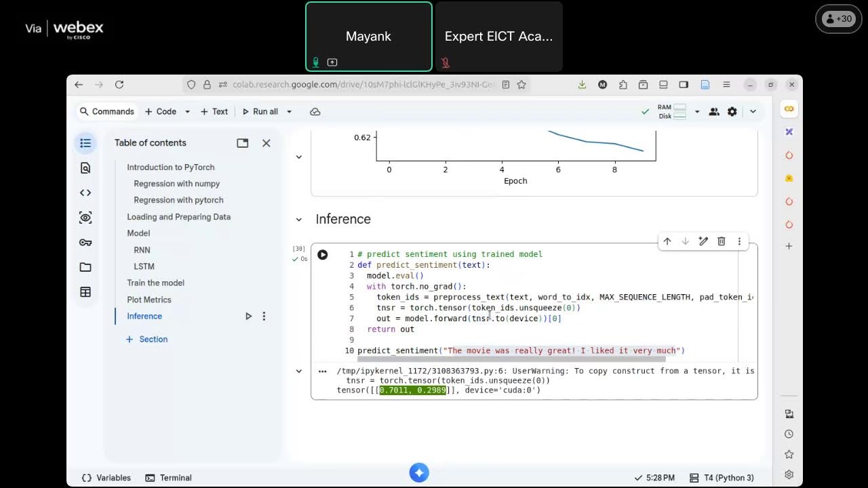Run the Inference section from table of contents
The height and width of the screenshot is (488, 868).
(x=248, y=316)
